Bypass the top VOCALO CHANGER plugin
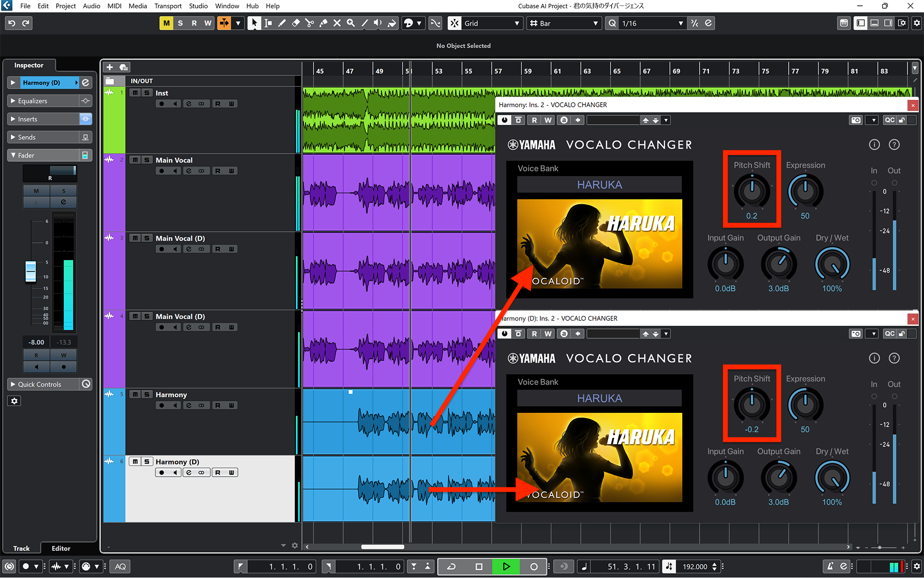The image size is (924, 578). [x=504, y=120]
